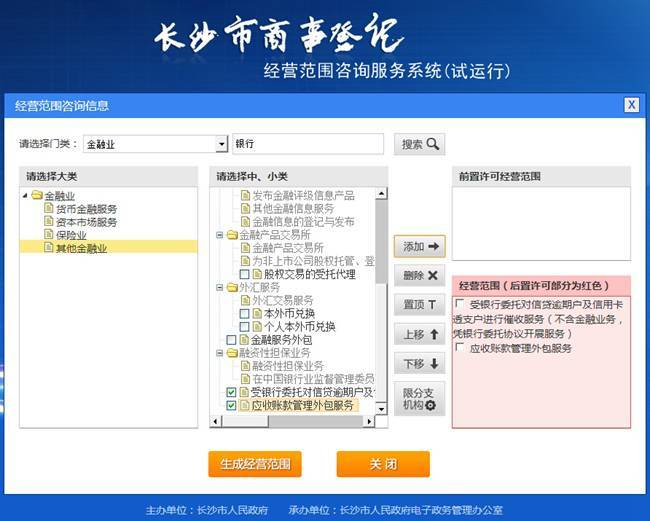Uncheck the 应收账款管理外包服务 tree checkbox
650x521 pixels.
(x=231, y=405)
